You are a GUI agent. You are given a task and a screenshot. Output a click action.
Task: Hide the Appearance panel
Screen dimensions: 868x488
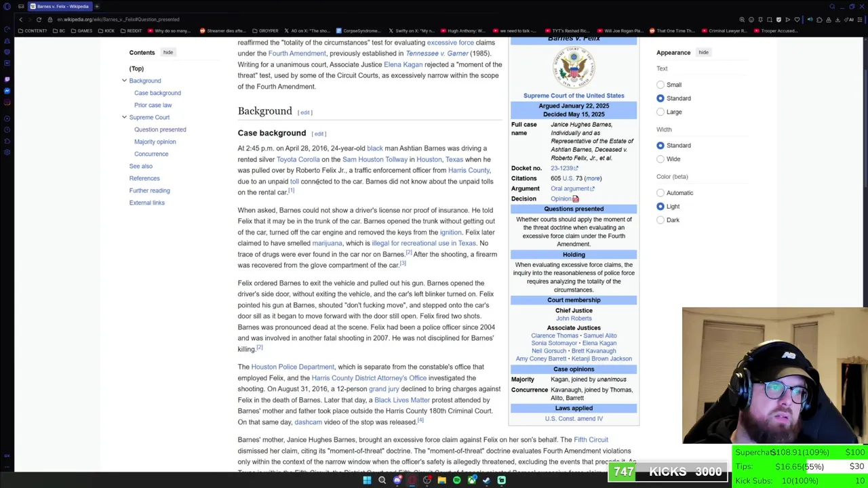point(703,52)
